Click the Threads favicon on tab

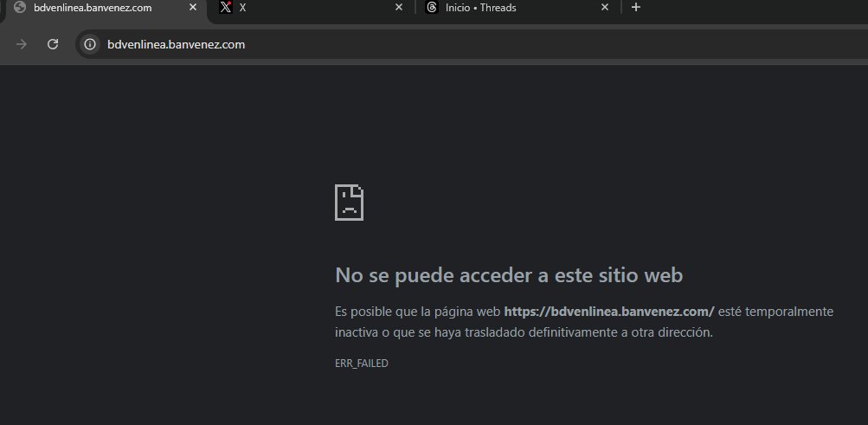click(432, 8)
